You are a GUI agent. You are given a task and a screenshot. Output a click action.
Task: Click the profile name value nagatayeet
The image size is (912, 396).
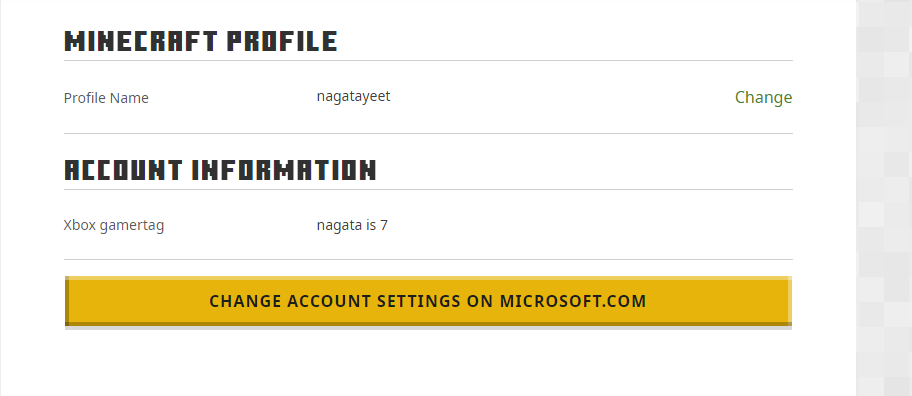353,96
